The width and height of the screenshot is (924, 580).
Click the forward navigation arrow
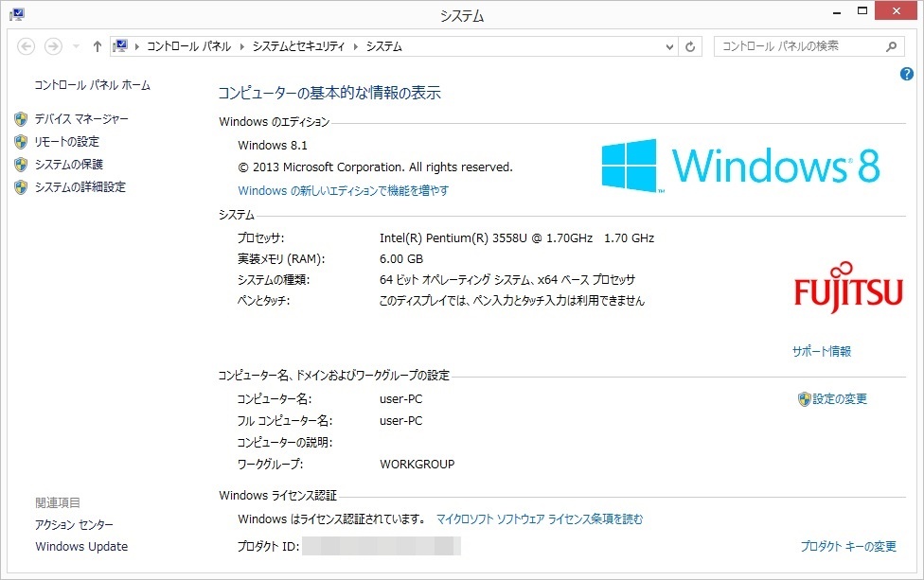[53, 46]
